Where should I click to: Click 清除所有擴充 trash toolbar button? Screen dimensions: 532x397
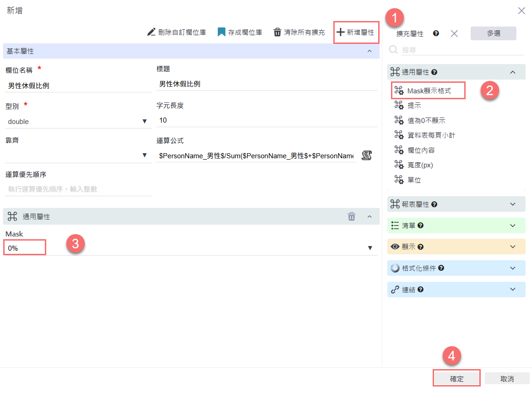tap(299, 32)
